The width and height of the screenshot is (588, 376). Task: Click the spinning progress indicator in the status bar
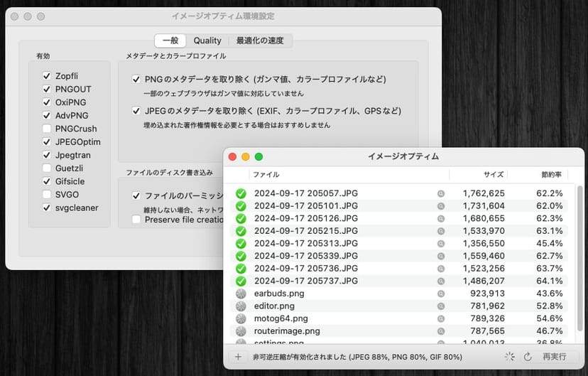point(511,357)
